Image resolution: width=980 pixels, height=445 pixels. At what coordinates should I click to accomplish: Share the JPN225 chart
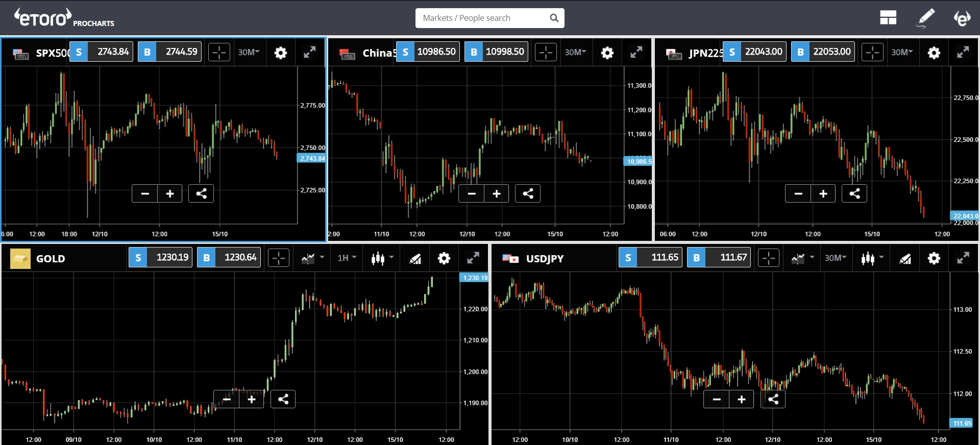click(x=854, y=193)
